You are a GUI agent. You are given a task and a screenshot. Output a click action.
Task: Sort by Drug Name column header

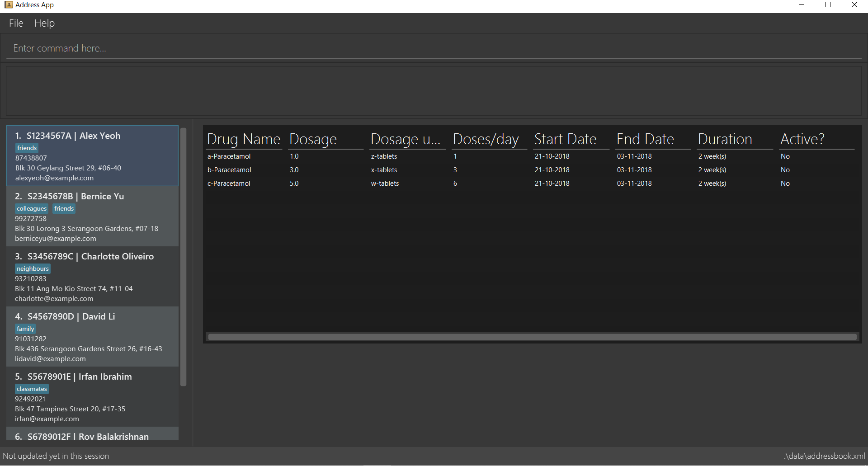pyautogui.click(x=244, y=139)
